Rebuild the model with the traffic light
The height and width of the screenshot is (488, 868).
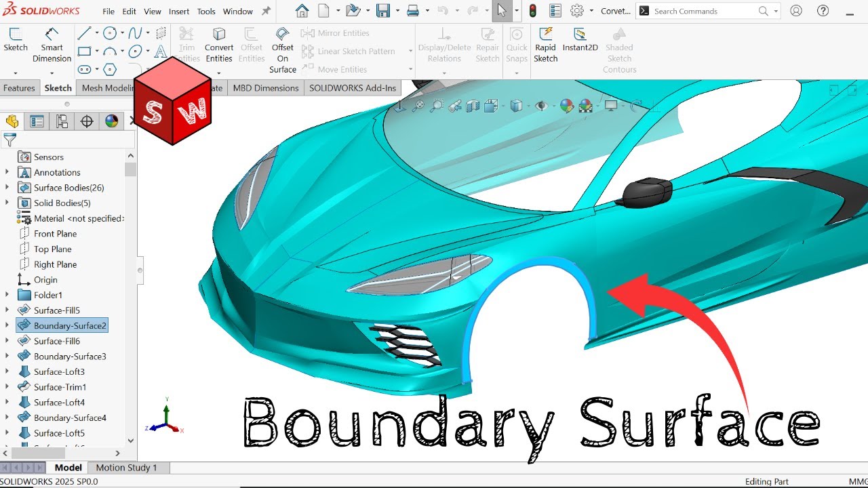point(533,11)
